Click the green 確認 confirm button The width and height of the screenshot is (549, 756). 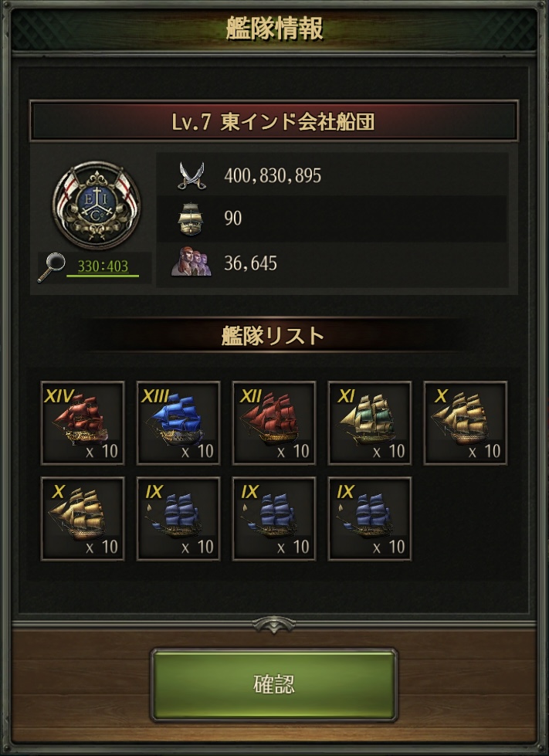[x=274, y=685]
